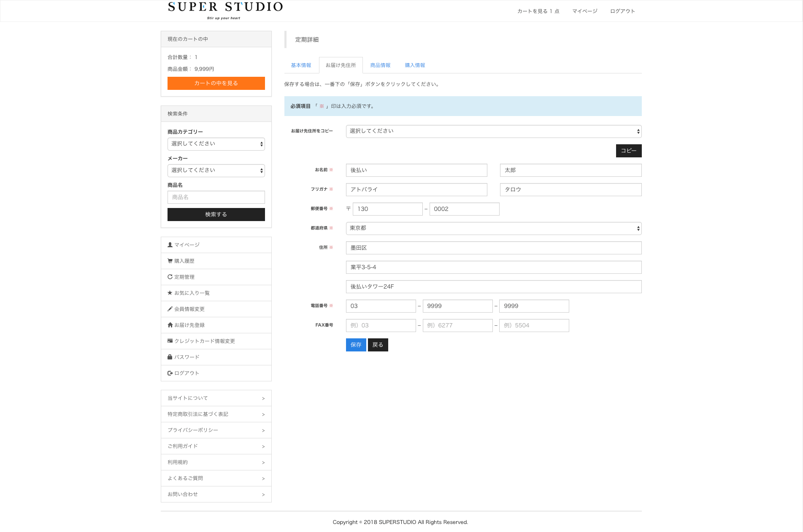803x532 pixels.
Task: Click the black コピー button
Action: point(628,151)
